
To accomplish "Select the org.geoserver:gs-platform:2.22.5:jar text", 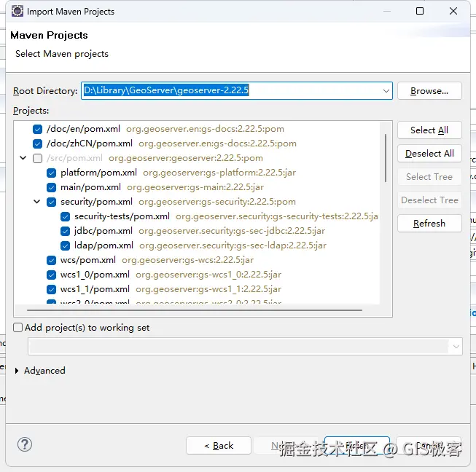I will tap(219, 173).
